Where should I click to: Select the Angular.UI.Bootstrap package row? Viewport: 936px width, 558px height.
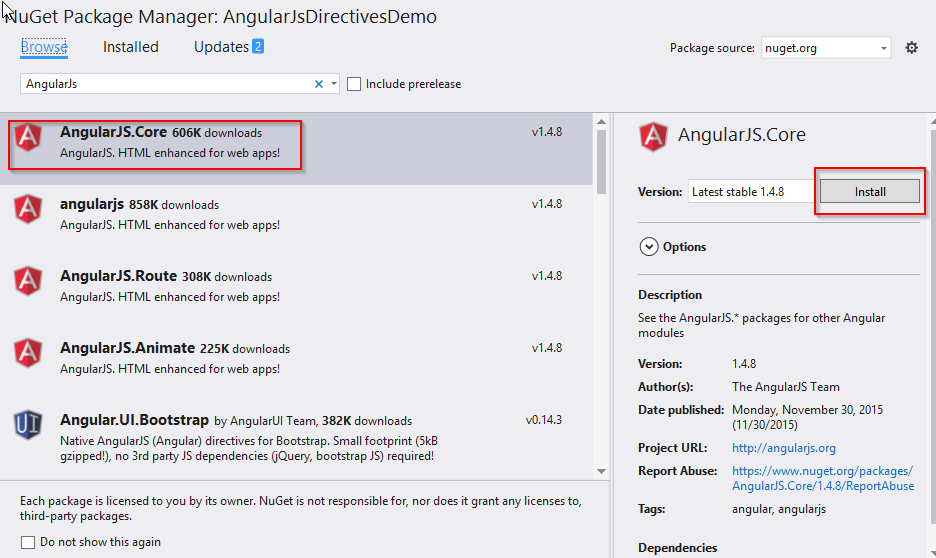(296, 439)
